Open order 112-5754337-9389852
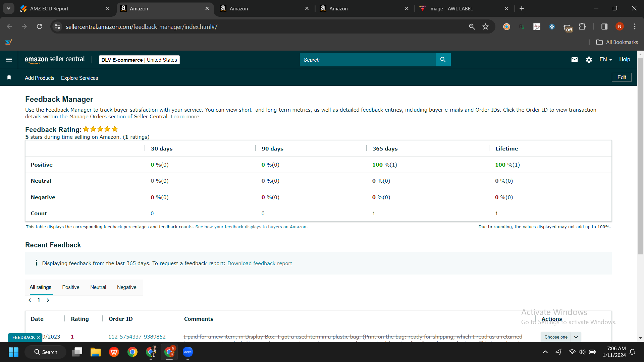644x362 pixels. (x=137, y=337)
